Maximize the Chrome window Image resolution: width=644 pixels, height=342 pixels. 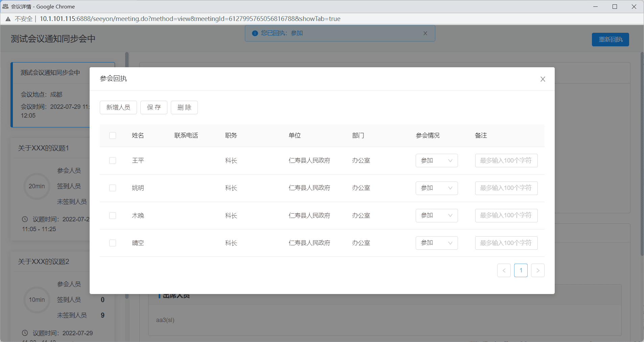pos(615,6)
